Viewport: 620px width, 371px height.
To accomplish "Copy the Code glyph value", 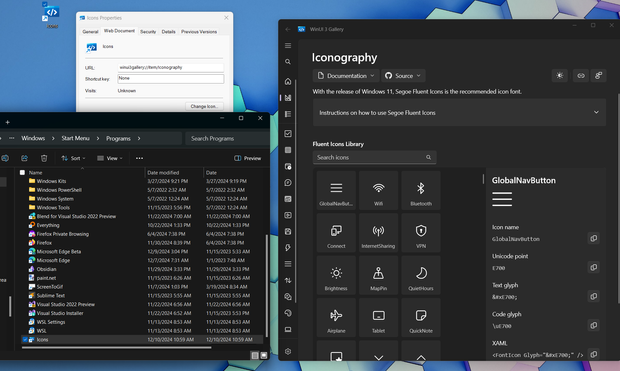I will (594, 325).
